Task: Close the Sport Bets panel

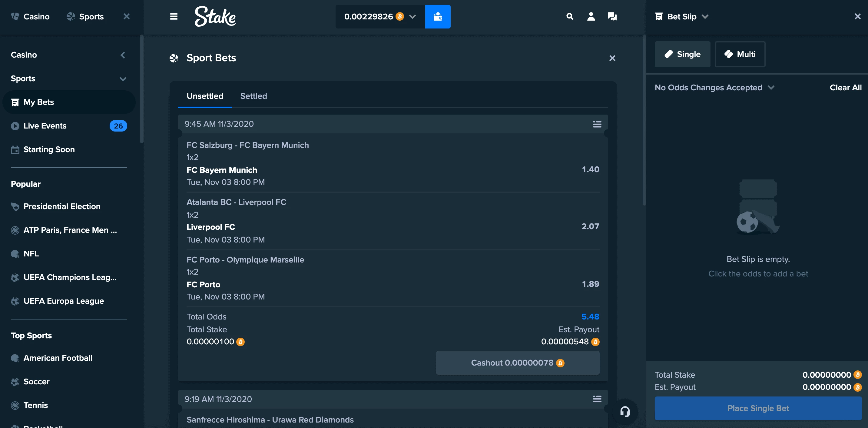Action: point(612,58)
